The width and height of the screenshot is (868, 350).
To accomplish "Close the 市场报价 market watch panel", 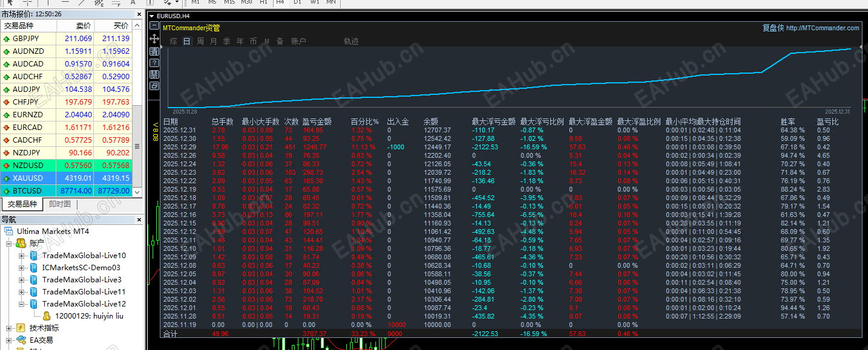I will pyautogui.click(x=140, y=14).
